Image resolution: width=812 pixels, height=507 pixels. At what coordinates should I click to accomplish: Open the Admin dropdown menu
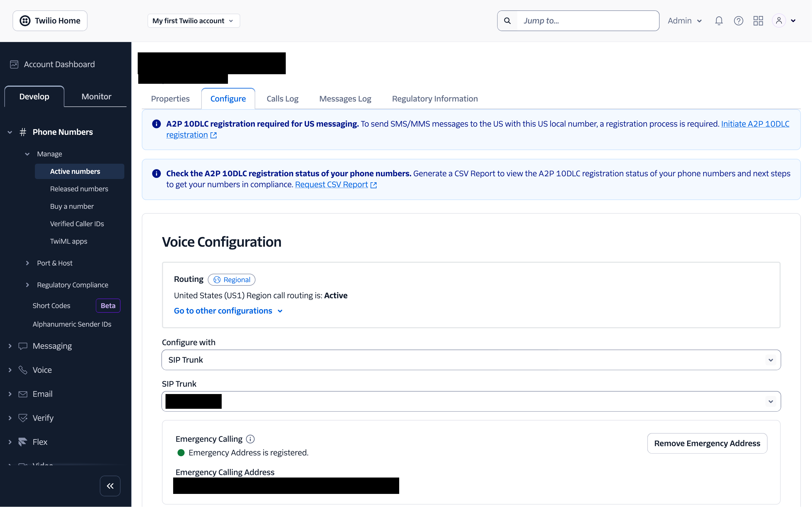tap(685, 21)
